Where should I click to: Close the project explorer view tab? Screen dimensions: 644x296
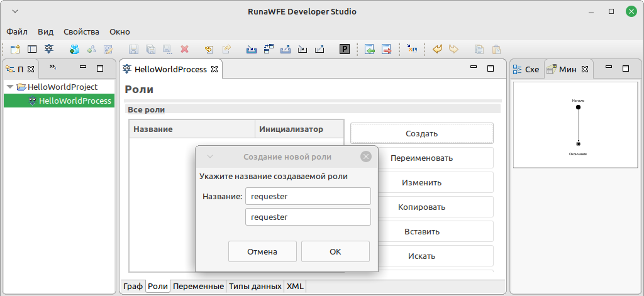(x=30, y=69)
